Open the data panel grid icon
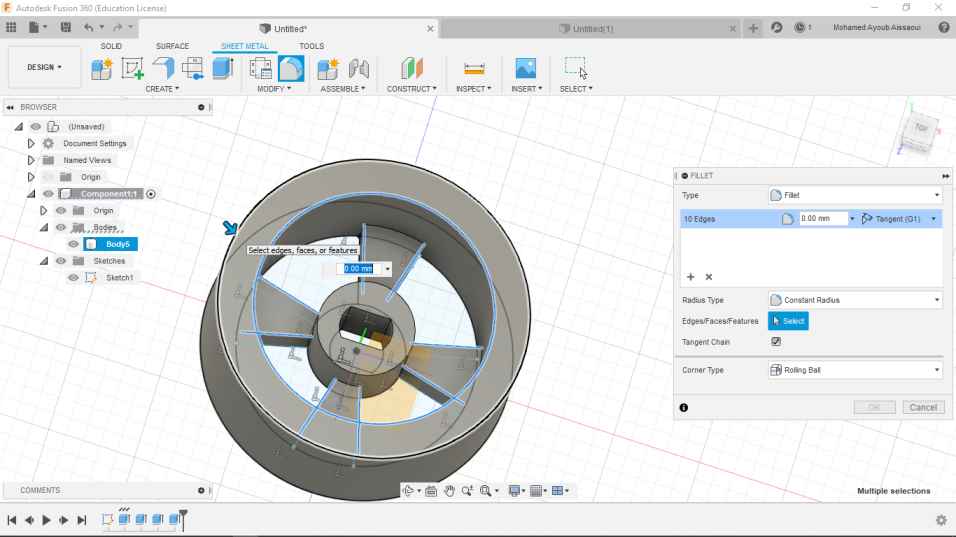Viewport: 956px width, 537px height. point(11,27)
